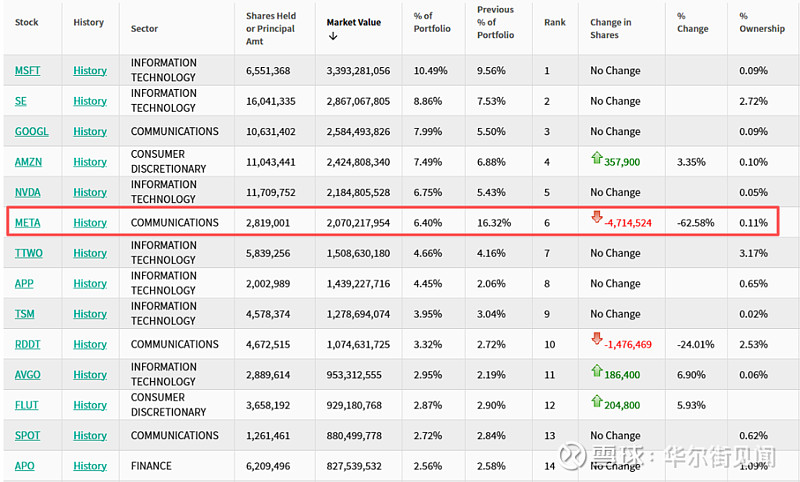Click the Market Value sort arrow

coord(333,36)
